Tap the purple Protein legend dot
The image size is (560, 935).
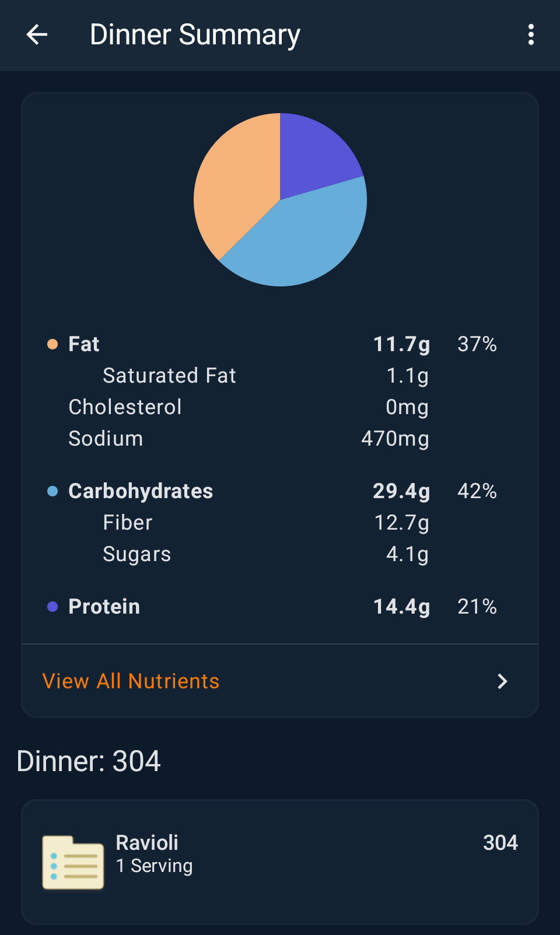click(52, 607)
